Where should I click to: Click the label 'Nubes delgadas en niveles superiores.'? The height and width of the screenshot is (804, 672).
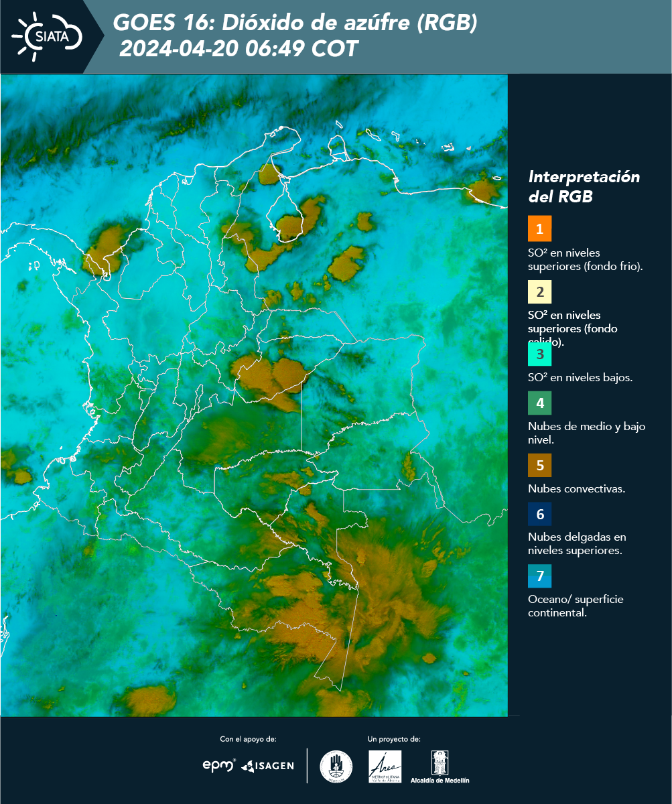click(577, 544)
